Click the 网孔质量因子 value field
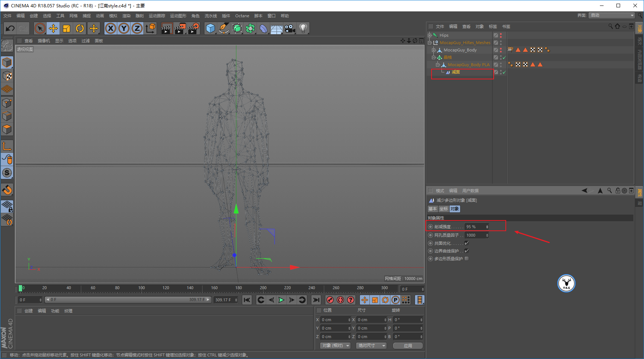 [475, 235]
